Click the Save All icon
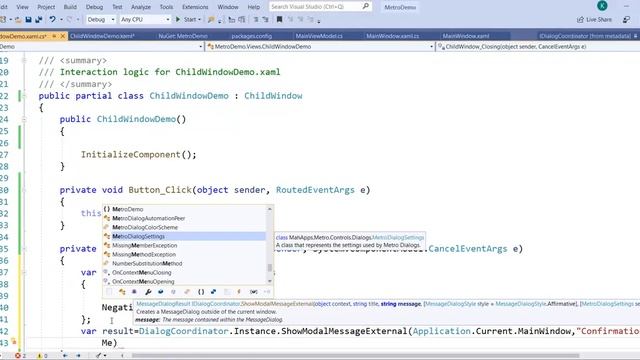 (39, 19)
